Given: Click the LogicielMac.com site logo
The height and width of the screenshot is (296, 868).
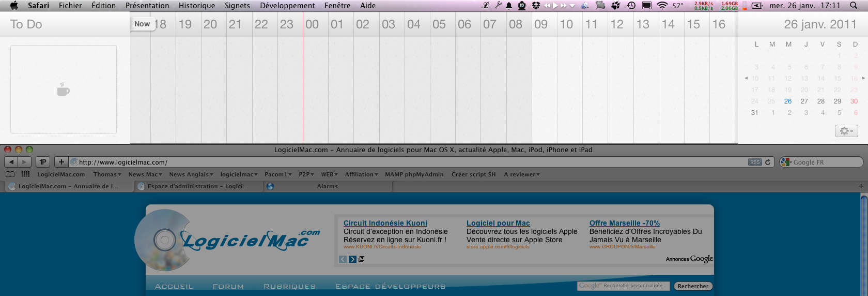Looking at the screenshot, I should [227, 240].
